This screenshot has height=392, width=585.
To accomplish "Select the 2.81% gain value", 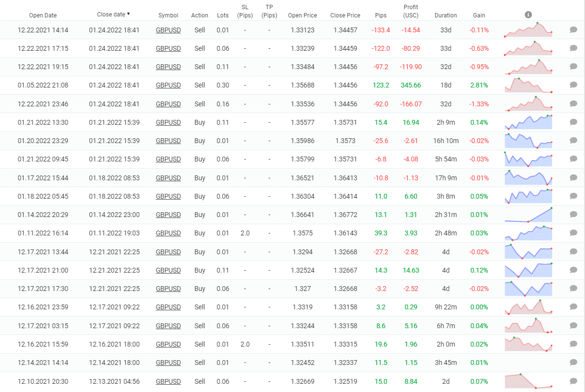I will pyautogui.click(x=479, y=85).
